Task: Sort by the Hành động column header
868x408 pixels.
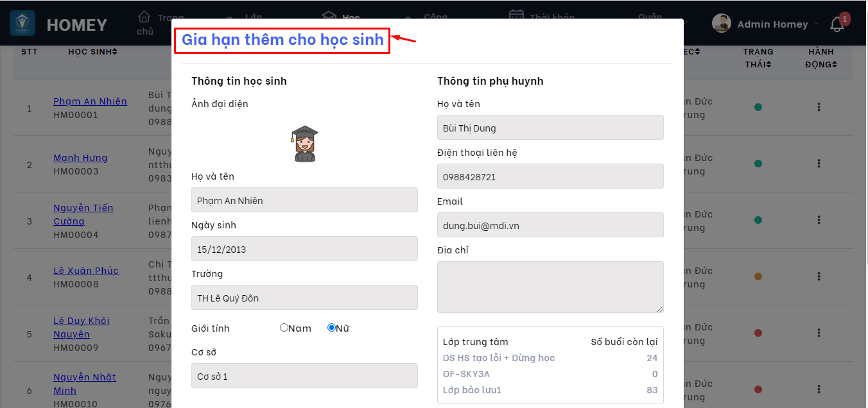Action: (821, 58)
